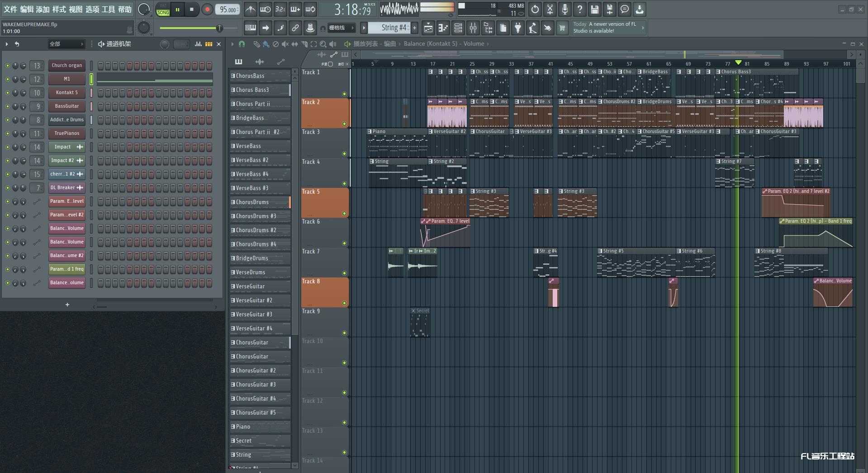Toggle the DL Breaker channel mute LED
This screenshot has width=868, height=473.
click(7, 188)
